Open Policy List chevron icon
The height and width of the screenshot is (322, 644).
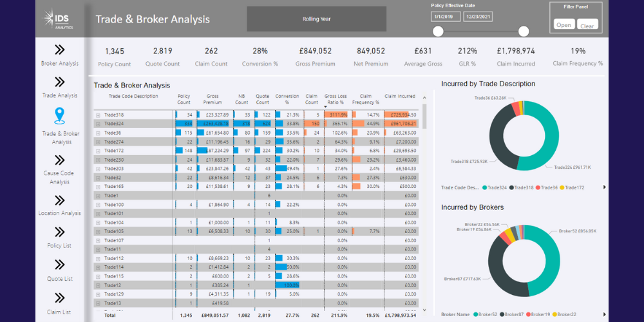pyautogui.click(x=60, y=232)
